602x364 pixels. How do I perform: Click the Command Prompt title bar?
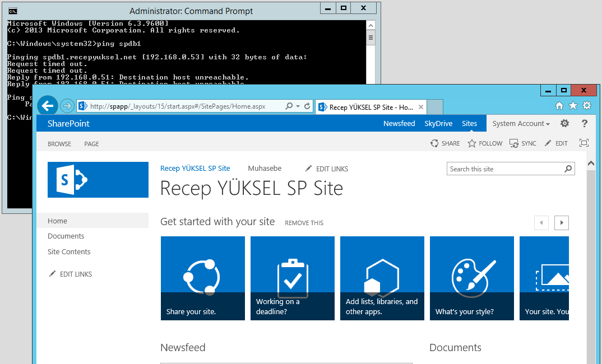(x=191, y=11)
